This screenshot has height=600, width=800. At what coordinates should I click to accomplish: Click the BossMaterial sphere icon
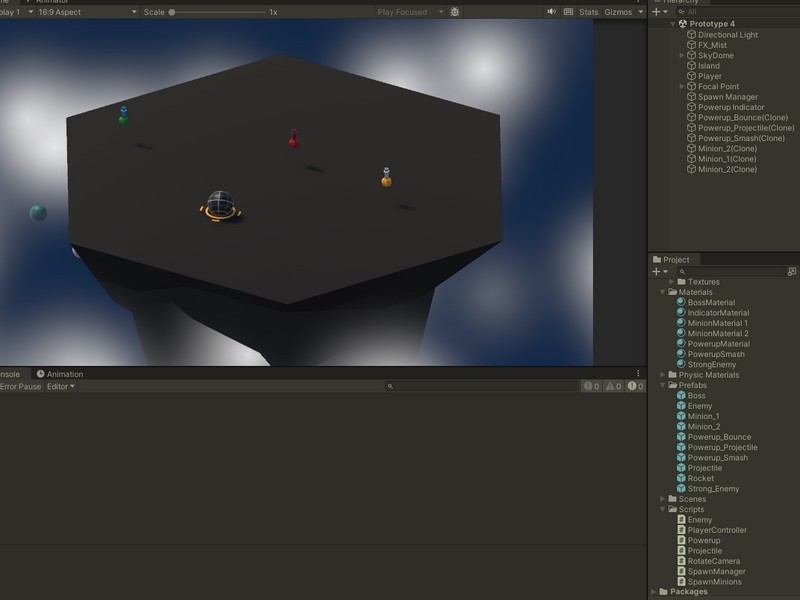pos(681,302)
